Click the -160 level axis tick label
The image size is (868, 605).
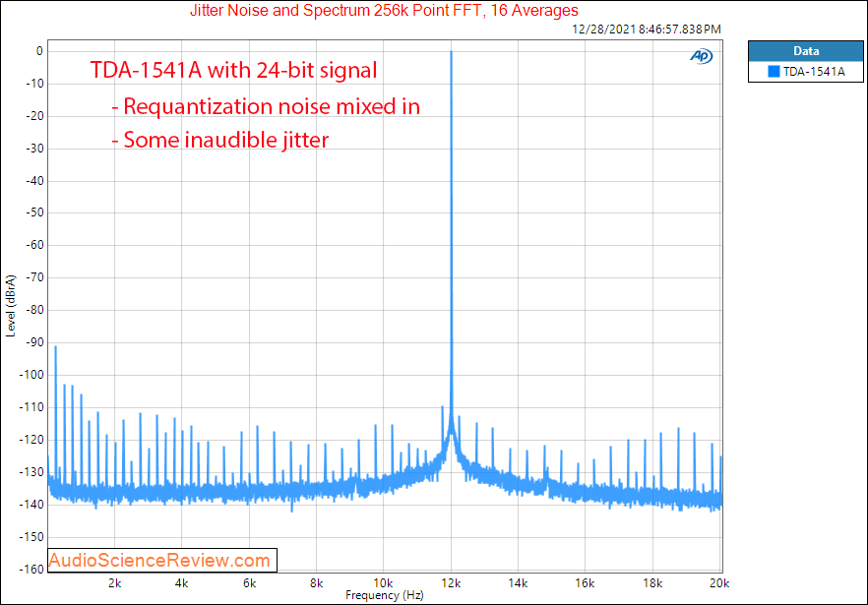coord(31,569)
